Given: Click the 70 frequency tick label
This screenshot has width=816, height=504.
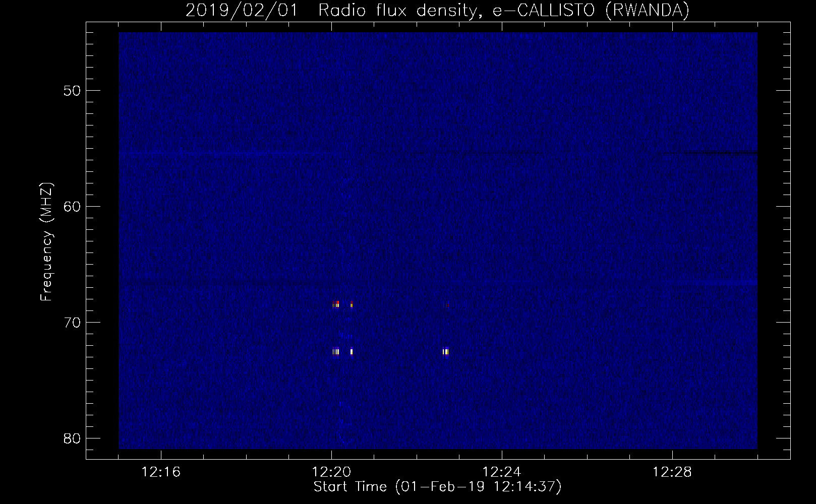Looking at the screenshot, I should tap(72, 323).
